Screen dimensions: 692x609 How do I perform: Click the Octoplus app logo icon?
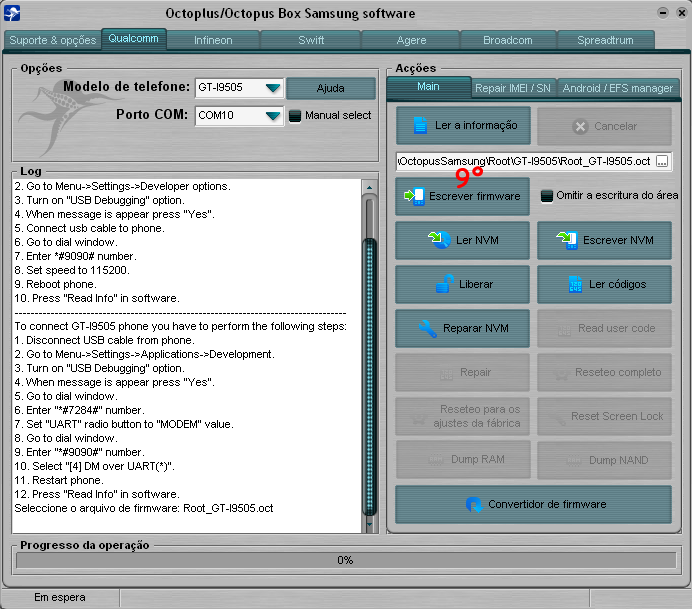point(11,12)
